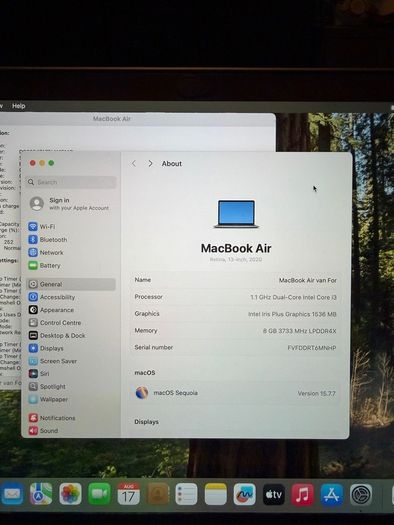Screen dimensions: 394x525
Task: Click the MacBook Air van For name value
Action: pos(308,280)
